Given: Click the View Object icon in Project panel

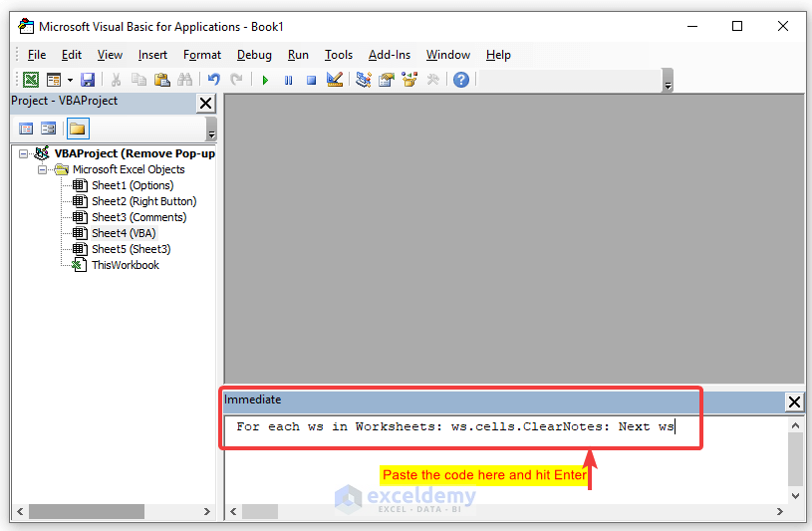Looking at the screenshot, I should pos(49,129).
